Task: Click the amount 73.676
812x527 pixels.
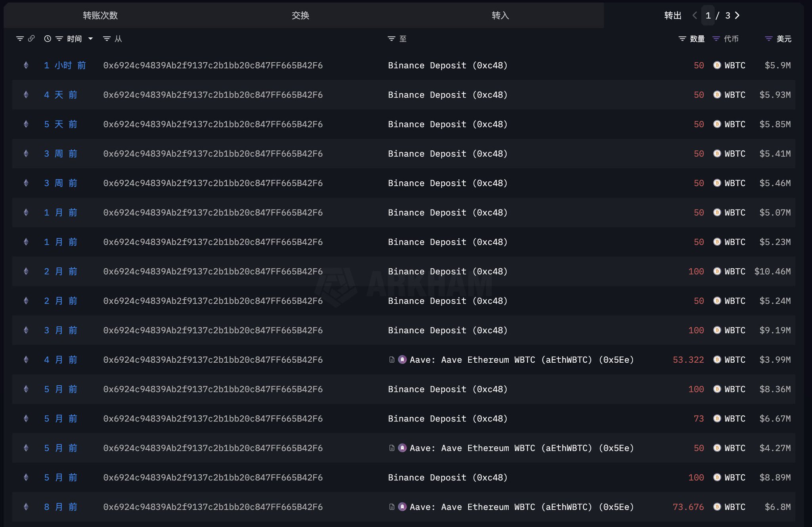Action: coord(688,507)
